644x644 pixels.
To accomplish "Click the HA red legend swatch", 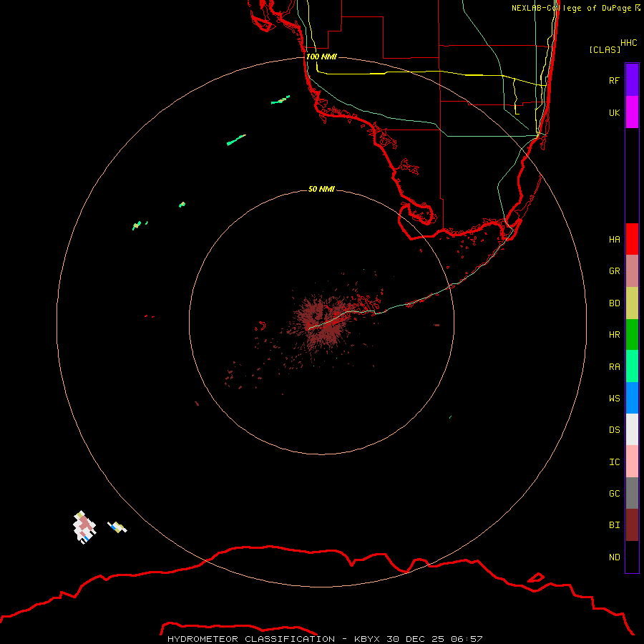I will point(632,239).
